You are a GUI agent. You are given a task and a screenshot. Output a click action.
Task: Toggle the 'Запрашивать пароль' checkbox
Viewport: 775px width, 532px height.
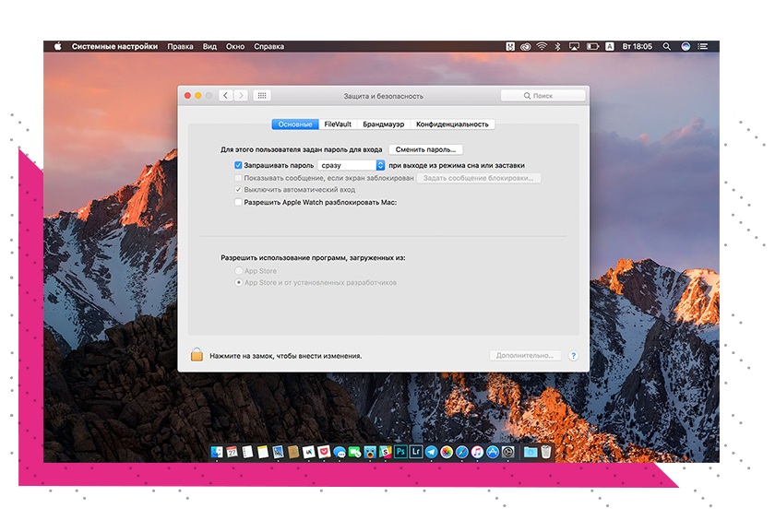pos(238,165)
